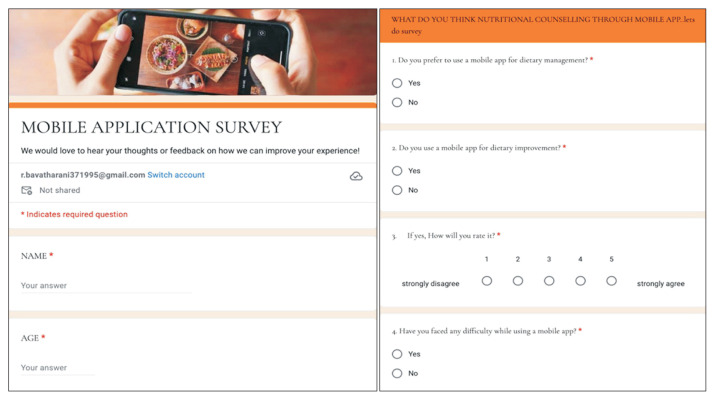Select rating 1 on the scale
The image size is (715, 400).
[487, 281]
